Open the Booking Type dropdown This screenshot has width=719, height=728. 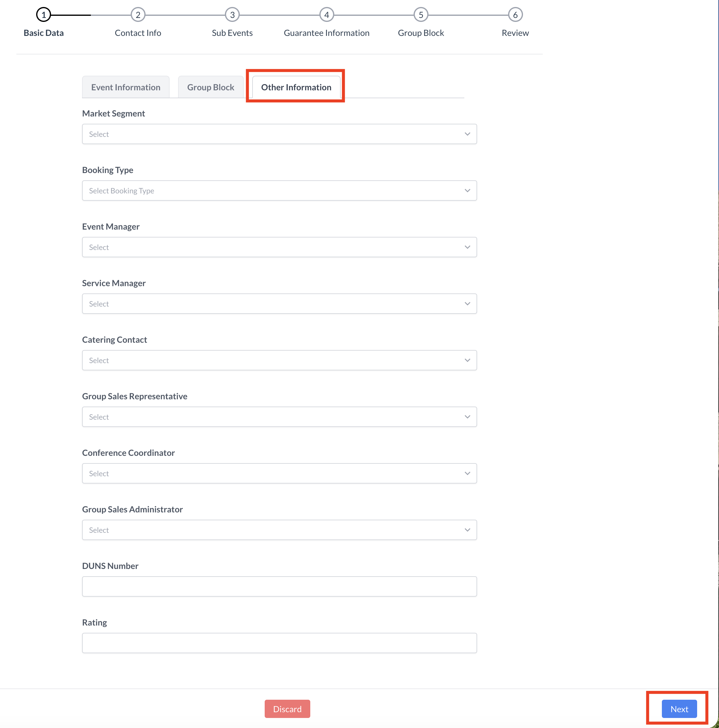279,191
